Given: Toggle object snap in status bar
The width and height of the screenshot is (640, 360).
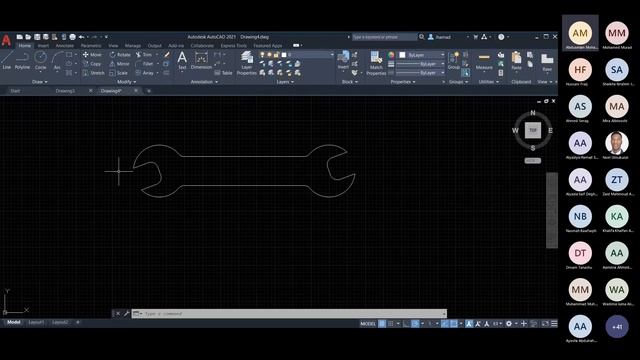Looking at the screenshot, I should [x=453, y=324].
